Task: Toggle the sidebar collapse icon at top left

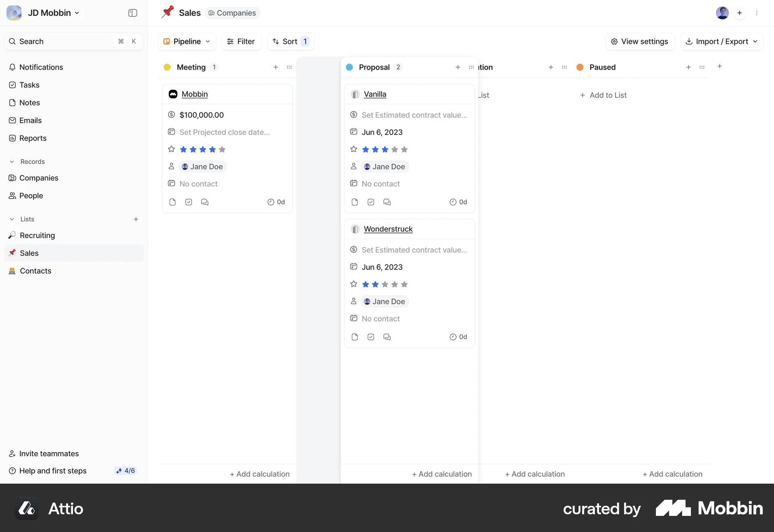Action: pyautogui.click(x=132, y=12)
